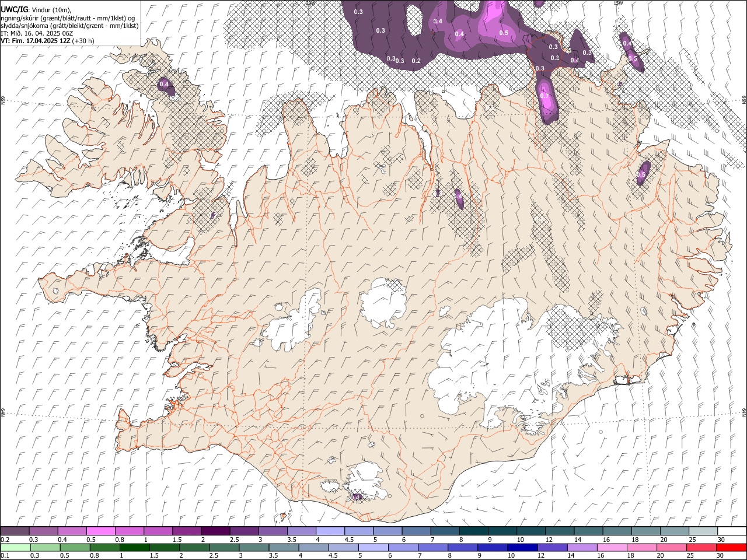Click the 'rigning/skúrir' legend description line

point(68,18)
